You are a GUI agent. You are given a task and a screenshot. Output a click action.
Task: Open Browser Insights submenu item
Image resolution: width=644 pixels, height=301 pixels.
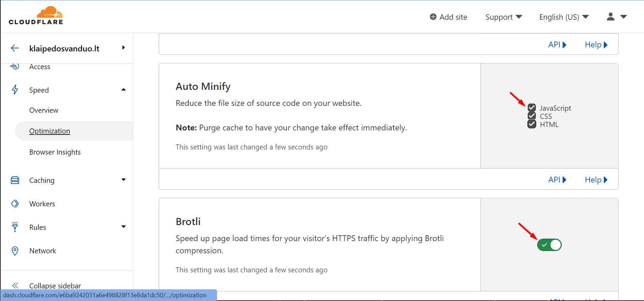[55, 152]
